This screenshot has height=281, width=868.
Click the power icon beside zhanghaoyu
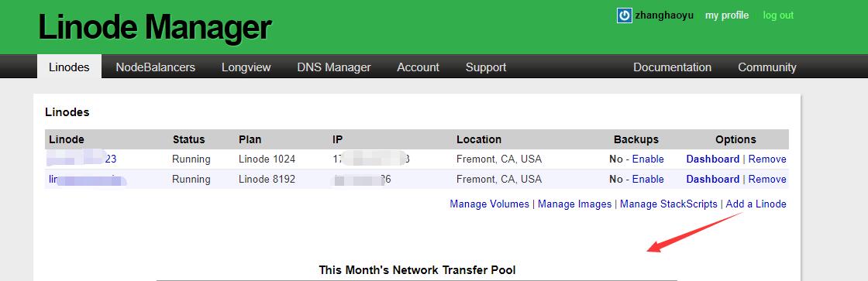tap(625, 15)
